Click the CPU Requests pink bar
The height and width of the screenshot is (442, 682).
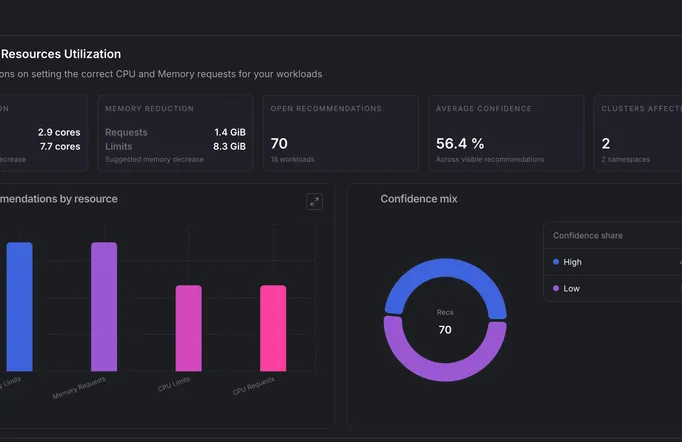coord(273,328)
